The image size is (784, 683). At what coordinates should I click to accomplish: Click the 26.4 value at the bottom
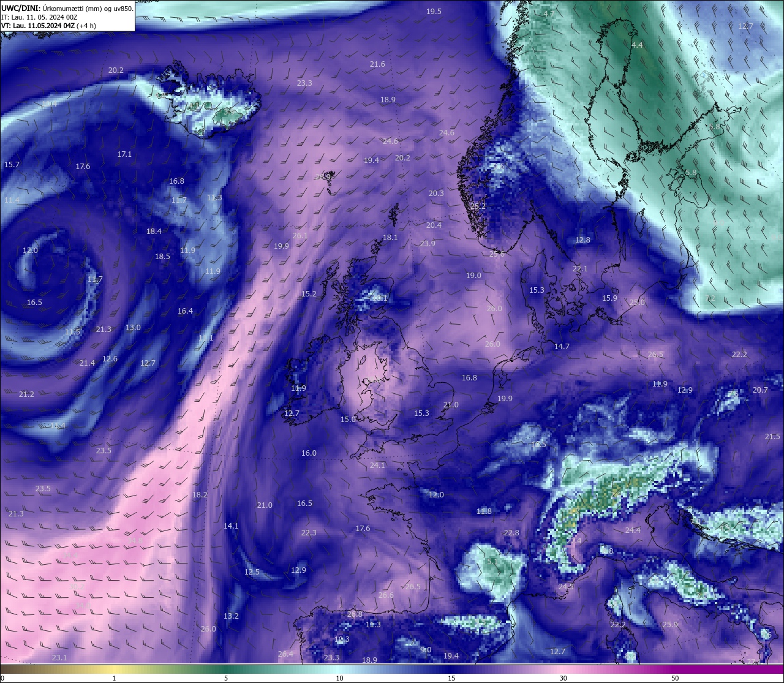click(x=285, y=654)
